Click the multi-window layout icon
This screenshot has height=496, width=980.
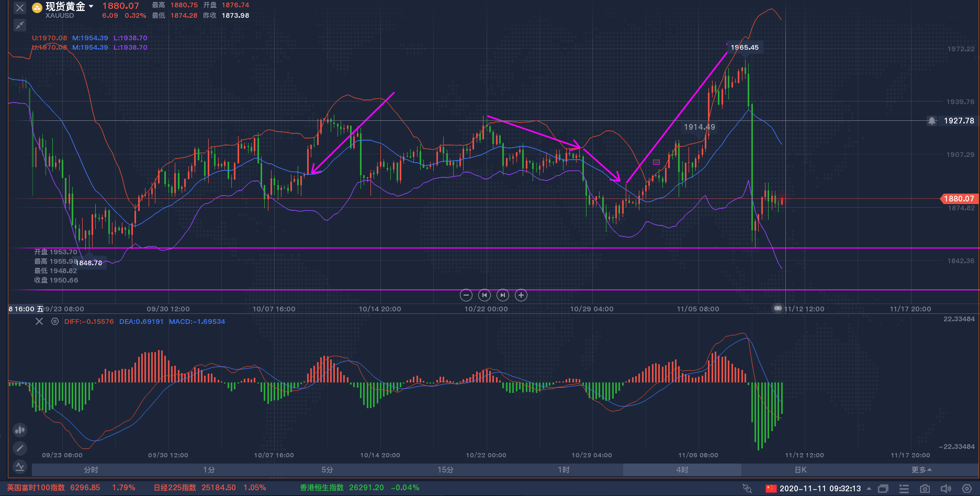(x=883, y=489)
